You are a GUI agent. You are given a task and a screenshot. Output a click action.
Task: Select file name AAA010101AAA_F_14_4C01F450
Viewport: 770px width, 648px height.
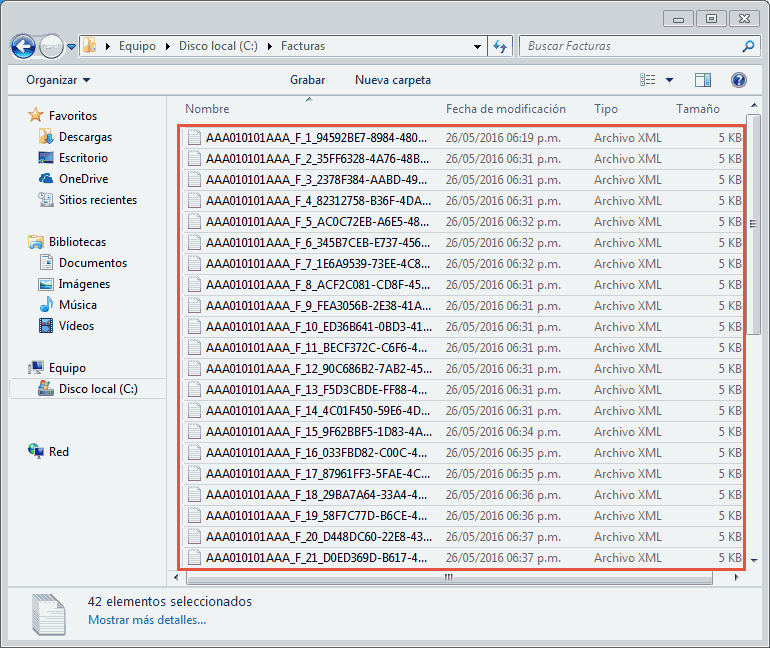coord(318,411)
